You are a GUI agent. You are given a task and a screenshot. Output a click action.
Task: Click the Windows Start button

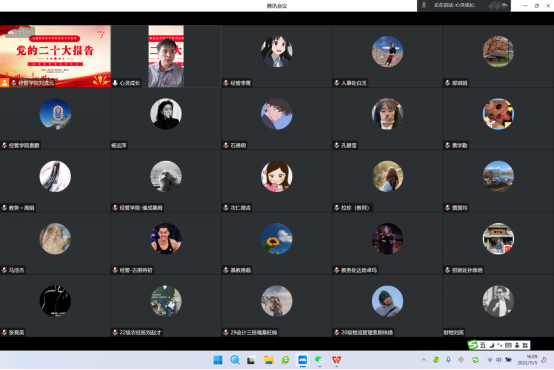218,360
